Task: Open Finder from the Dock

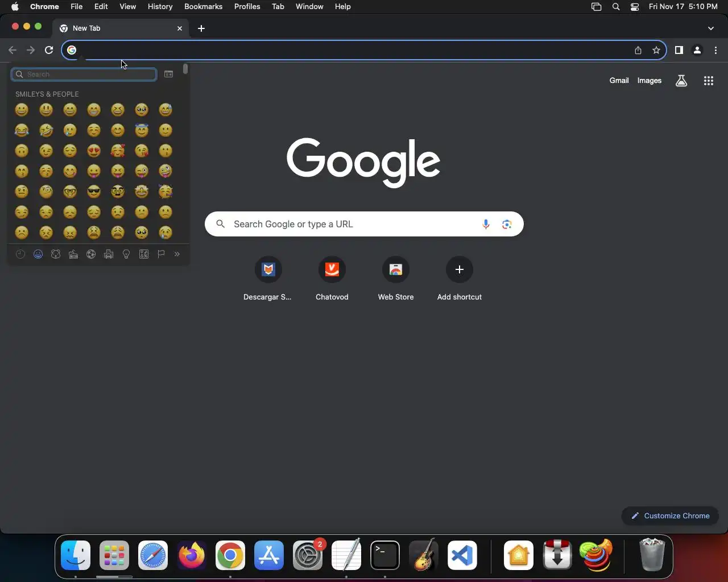Action: [76, 555]
